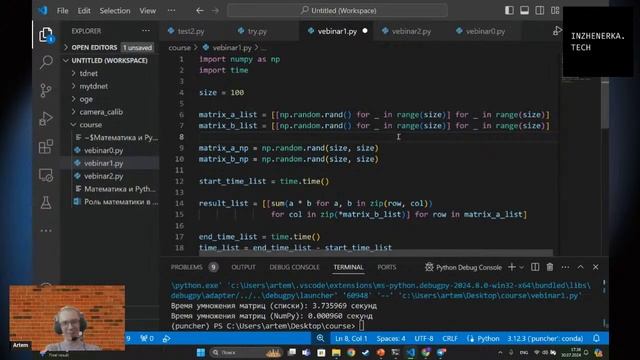This screenshot has height=360, width=640.
Task: Open File Explorer from the taskbar
Action: point(336,352)
